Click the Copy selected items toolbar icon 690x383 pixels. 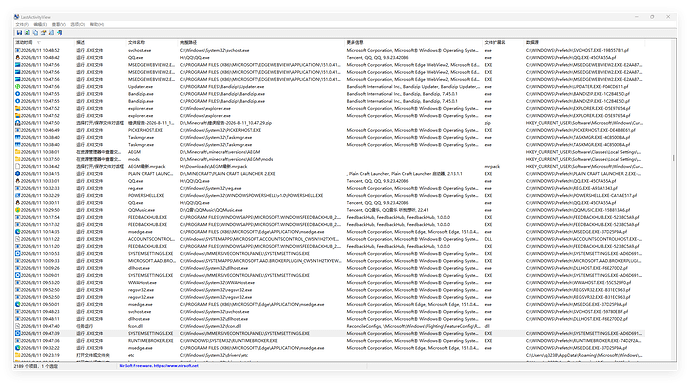point(35,33)
